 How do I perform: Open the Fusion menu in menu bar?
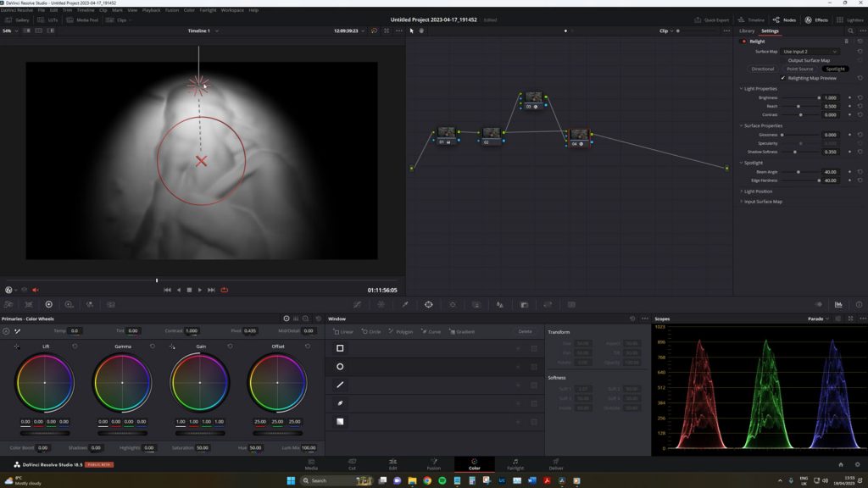[171, 10]
